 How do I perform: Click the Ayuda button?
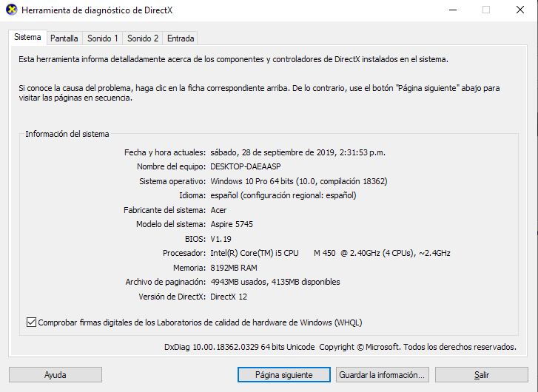[56, 375]
